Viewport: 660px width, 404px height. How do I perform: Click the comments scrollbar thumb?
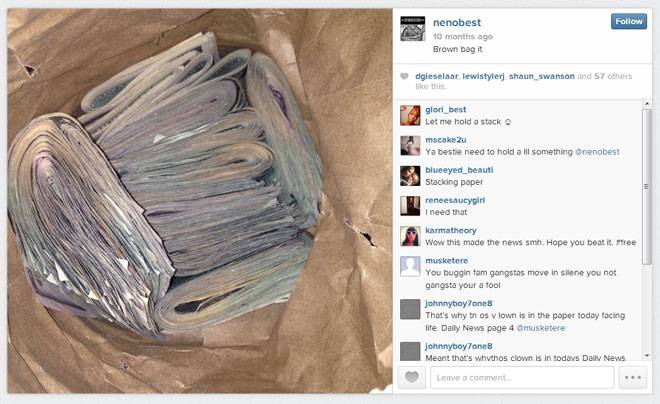click(x=647, y=187)
